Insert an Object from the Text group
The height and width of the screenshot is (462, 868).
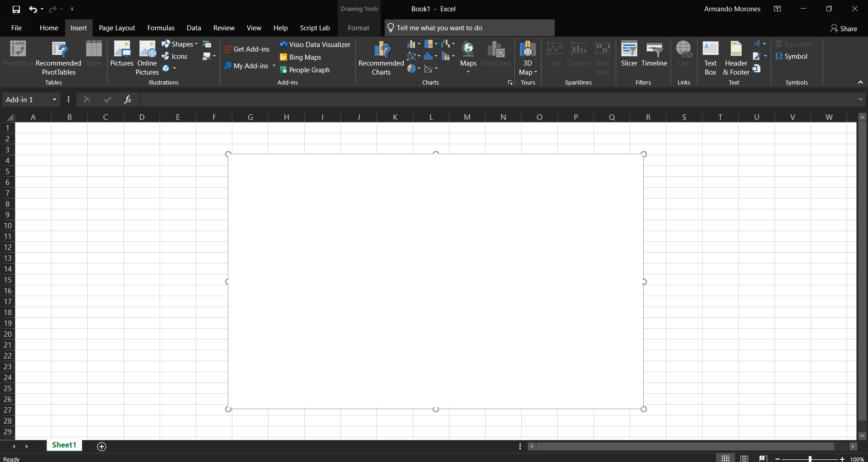click(757, 69)
